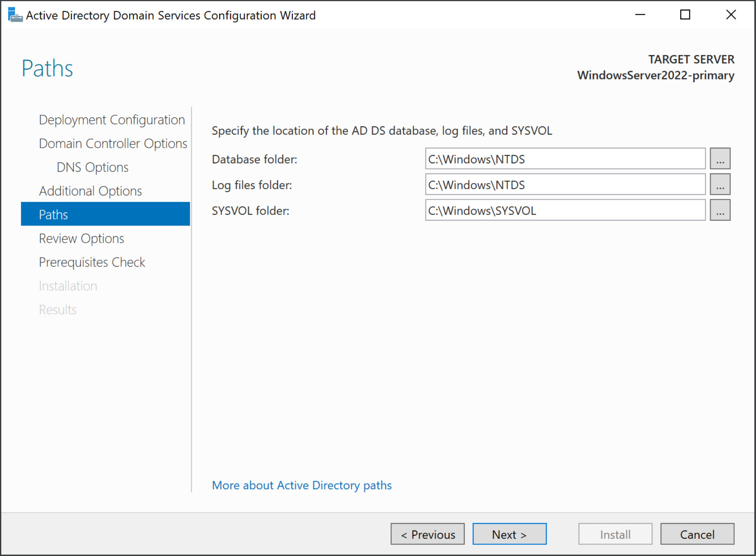Click inside the Database folder field
This screenshot has height=556, width=756.
click(x=565, y=159)
